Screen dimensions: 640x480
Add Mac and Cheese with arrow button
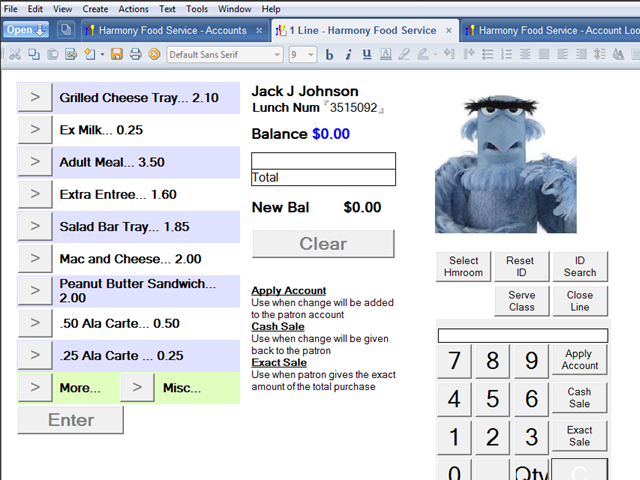(x=35, y=259)
